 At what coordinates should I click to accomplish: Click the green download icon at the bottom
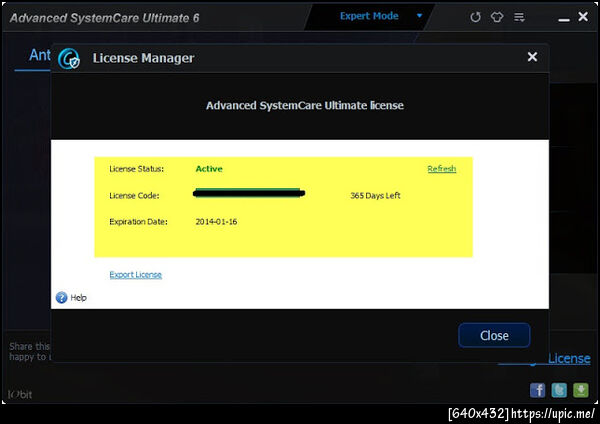tap(580, 390)
